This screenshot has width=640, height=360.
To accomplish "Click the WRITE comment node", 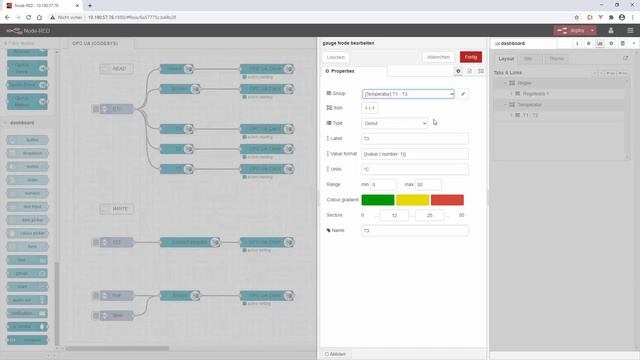I will click(117, 209).
